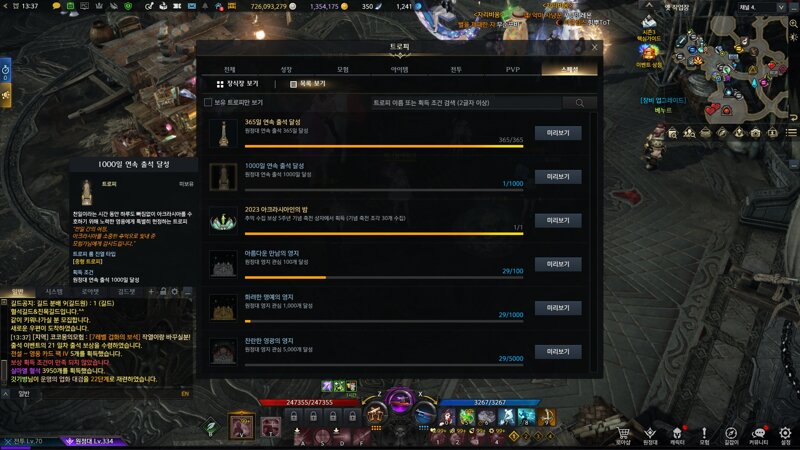Open the channel (채널) dropdown above minimap
The height and width of the screenshot is (450, 800).
[761, 7]
